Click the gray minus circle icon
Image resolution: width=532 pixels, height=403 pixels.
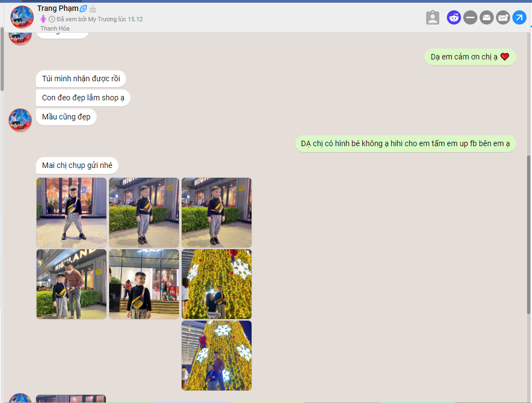(x=470, y=17)
